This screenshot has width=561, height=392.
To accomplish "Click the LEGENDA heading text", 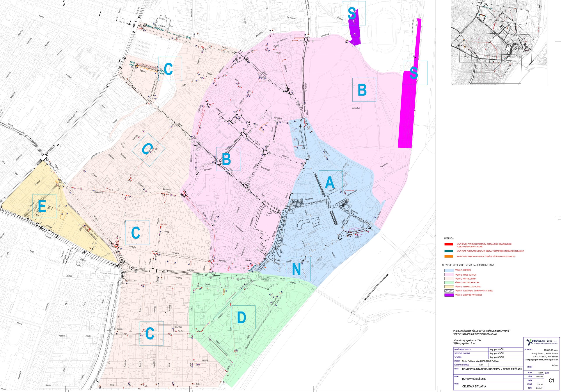I will pos(449,239).
